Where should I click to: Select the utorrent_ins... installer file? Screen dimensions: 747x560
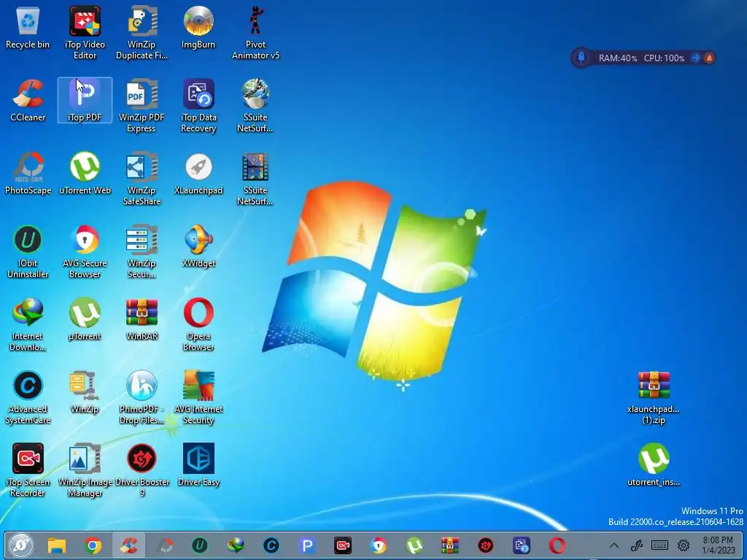click(x=654, y=464)
